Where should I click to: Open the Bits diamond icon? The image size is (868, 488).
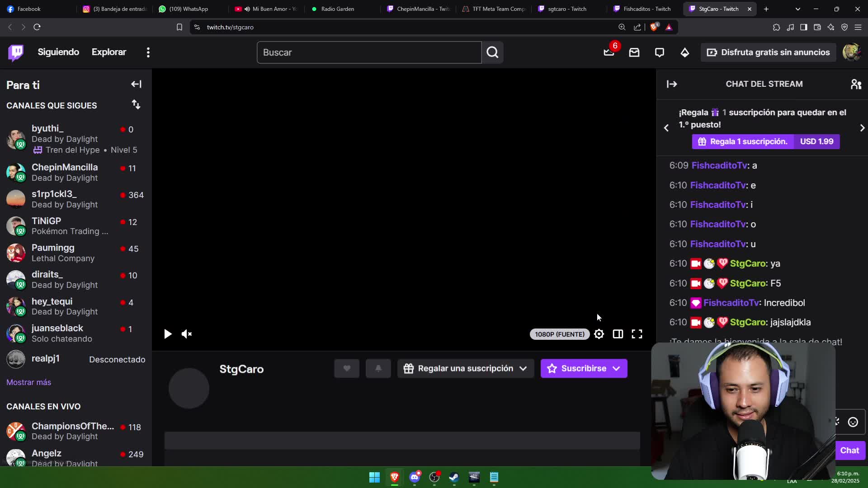tap(685, 52)
